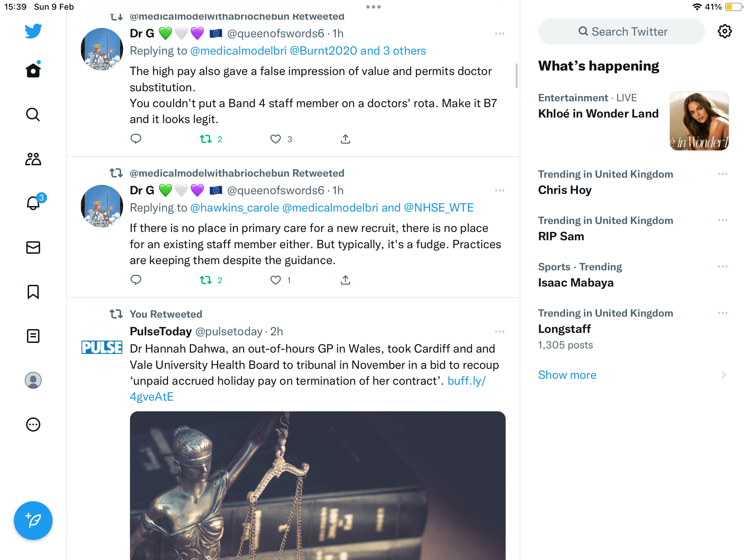Focus the Search Twitter field
The width and height of the screenshot is (747, 560).
(621, 31)
